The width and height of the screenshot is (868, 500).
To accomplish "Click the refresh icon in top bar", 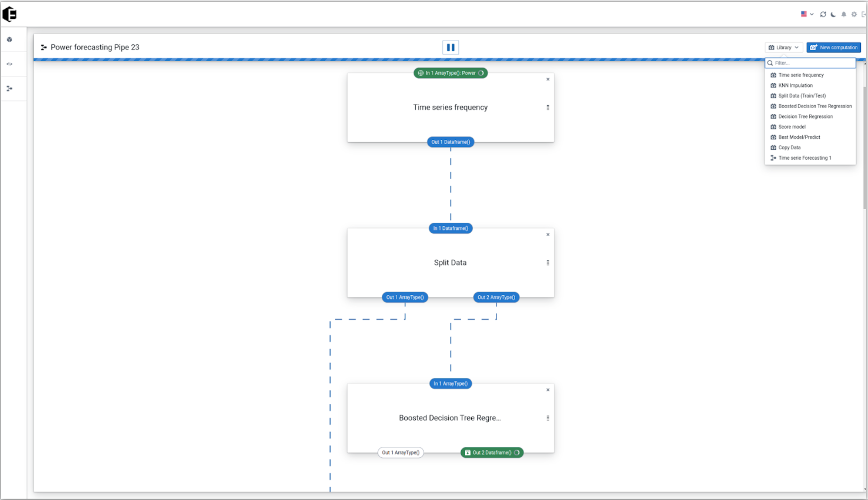I will pyautogui.click(x=823, y=14).
